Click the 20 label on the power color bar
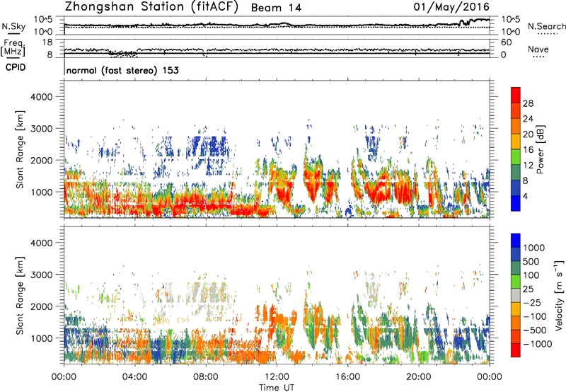Screen dimensions: 566x392 [528, 134]
